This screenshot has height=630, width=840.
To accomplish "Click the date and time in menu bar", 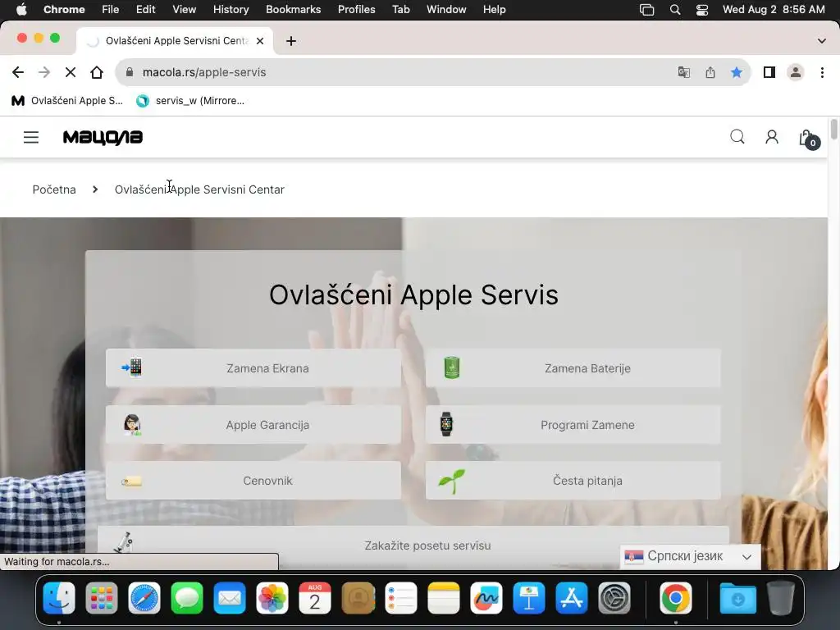I will [x=774, y=10].
